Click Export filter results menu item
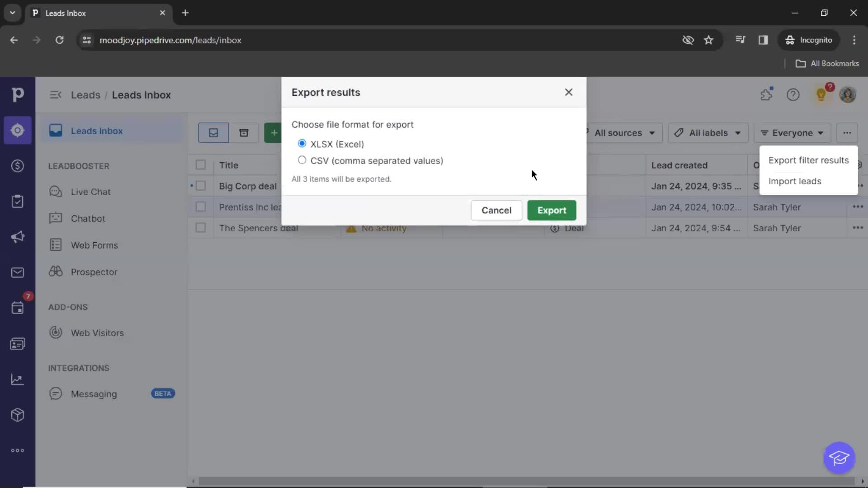 point(809,160)
